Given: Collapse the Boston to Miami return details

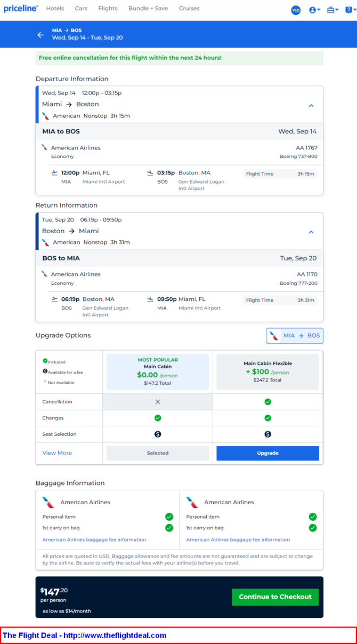Looking at the screenshot, I should [311, 232].
